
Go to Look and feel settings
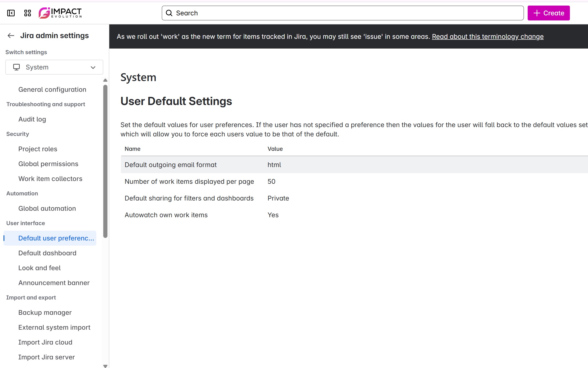pyautogui.click(x=39, y=268)
